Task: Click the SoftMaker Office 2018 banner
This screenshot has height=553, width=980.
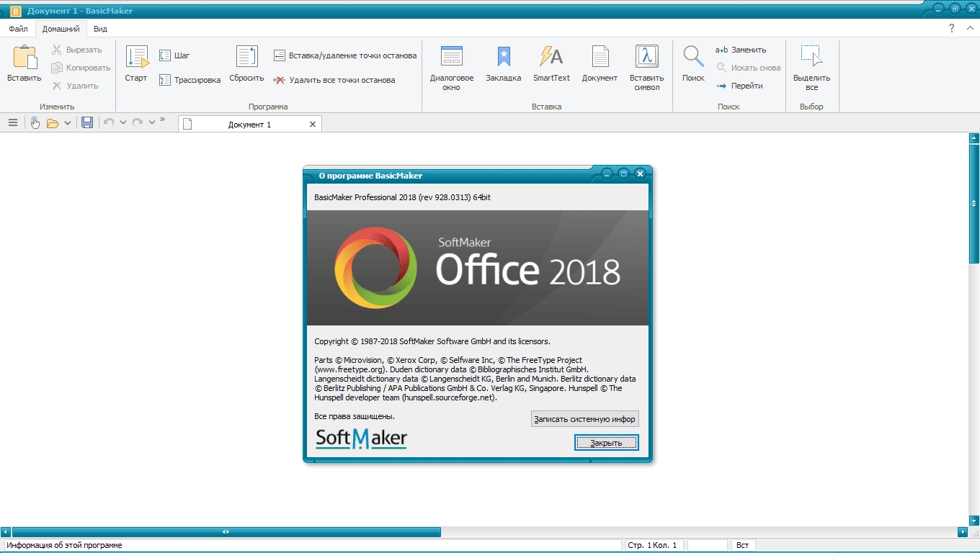Action: [478, 268]
